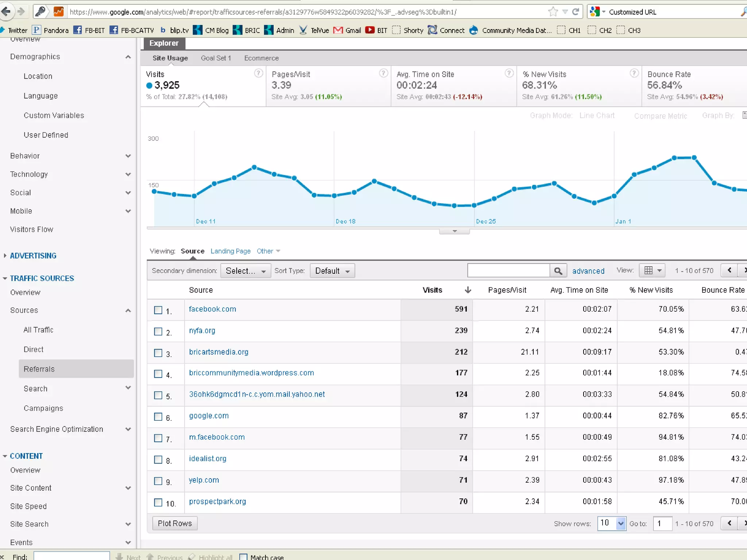Click the Avg. Time on Site help icon
Screen dimensions: 747x560
(x=509, y=73)
